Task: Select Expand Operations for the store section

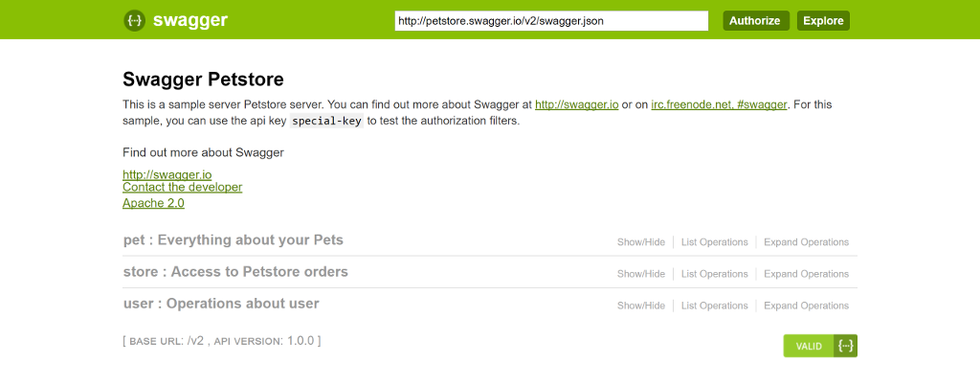Action: [806, 274]
